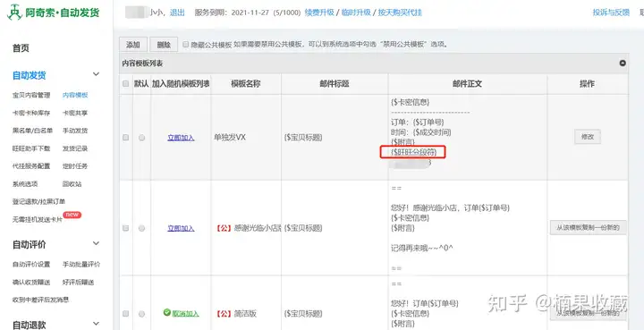Click 立即加入 in 单独发VX row
This screenshot has width=644, height=330.
coord(181,138)
